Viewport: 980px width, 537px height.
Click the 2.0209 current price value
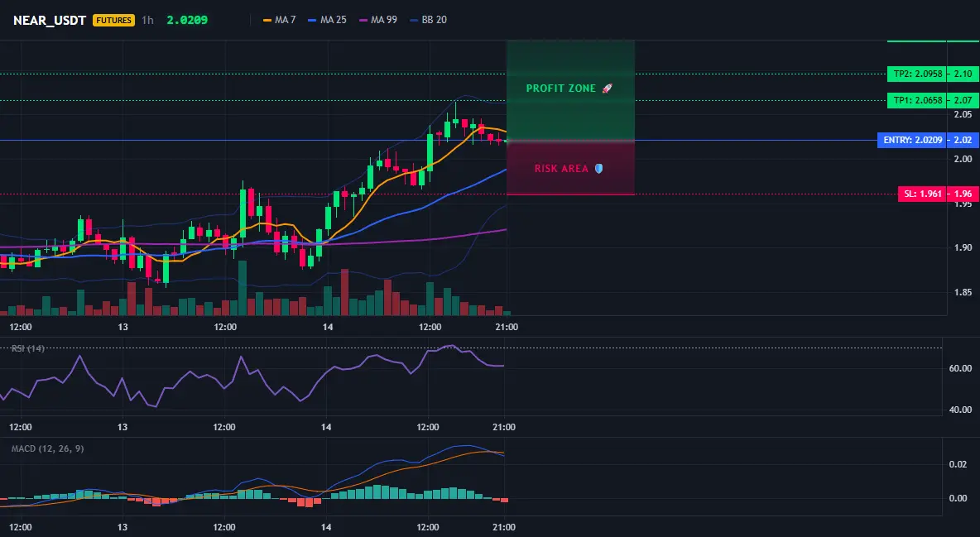pos(187,20)
